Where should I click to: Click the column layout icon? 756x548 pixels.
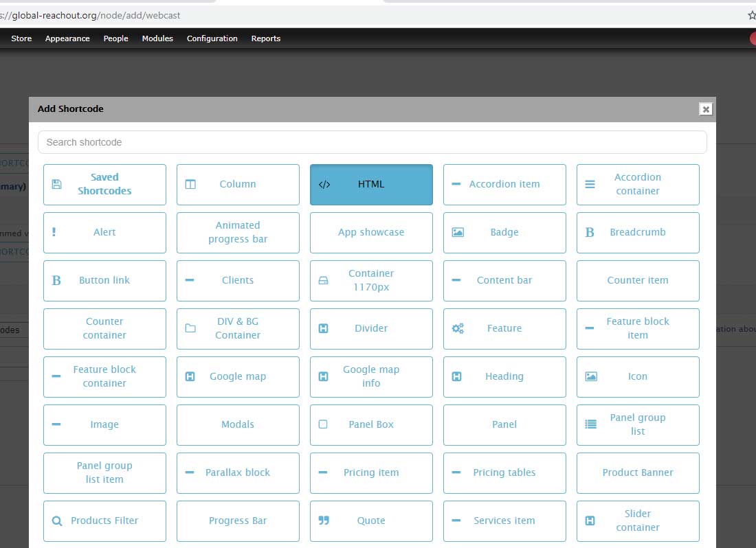190,184
